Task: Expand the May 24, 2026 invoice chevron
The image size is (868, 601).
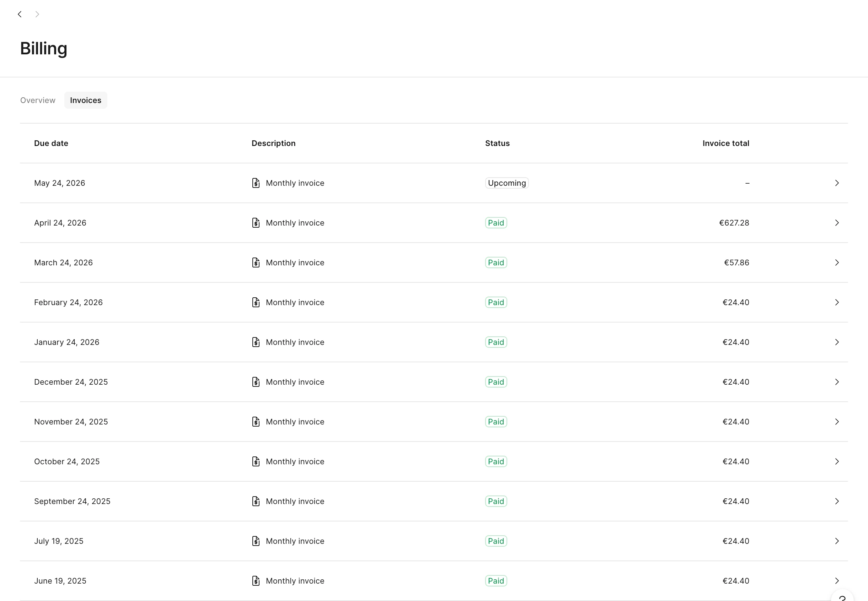Action: [837, 183]
